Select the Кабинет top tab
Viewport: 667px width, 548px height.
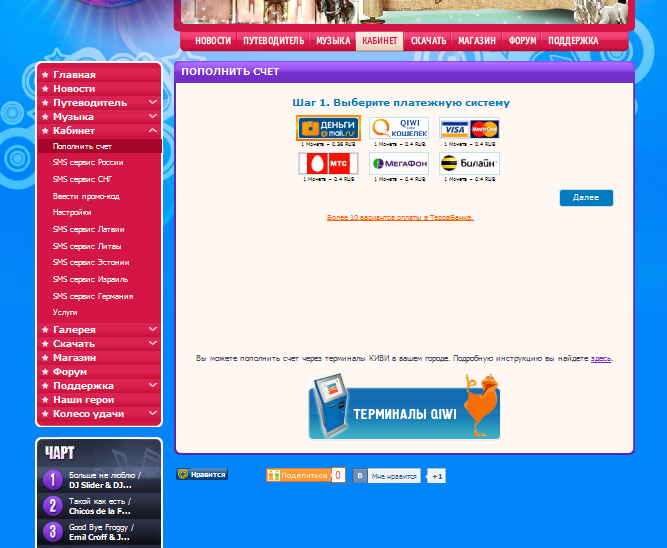(379, 41)
